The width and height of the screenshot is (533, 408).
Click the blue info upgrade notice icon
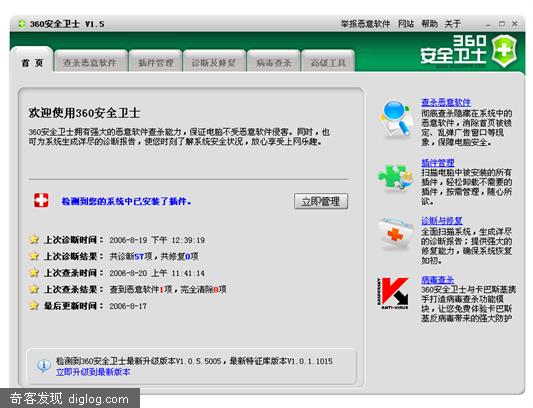click(44, 366)
